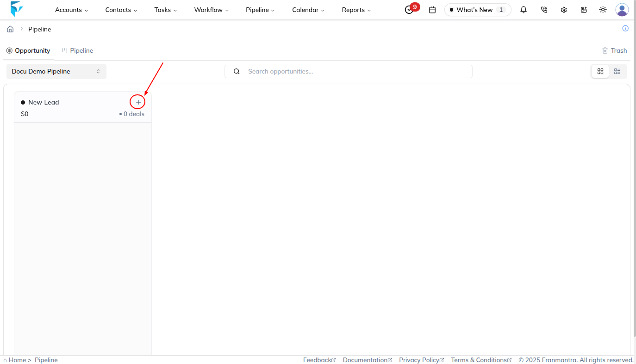636x364 pixels.
Task: Switch to grid board view
Action: (x=600, y=71)
